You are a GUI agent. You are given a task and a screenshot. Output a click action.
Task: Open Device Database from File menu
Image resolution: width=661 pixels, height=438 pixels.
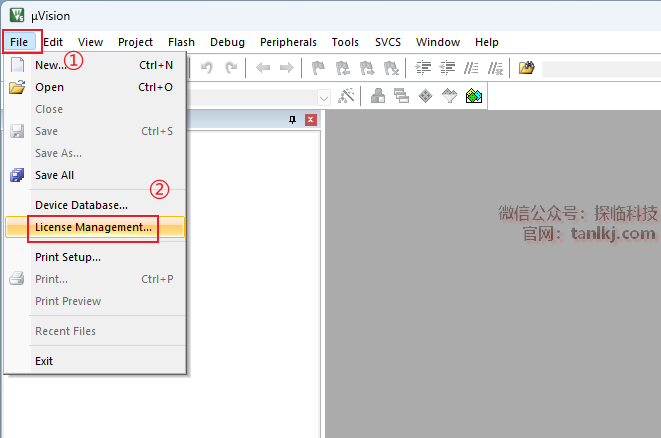tap(81, 205)
